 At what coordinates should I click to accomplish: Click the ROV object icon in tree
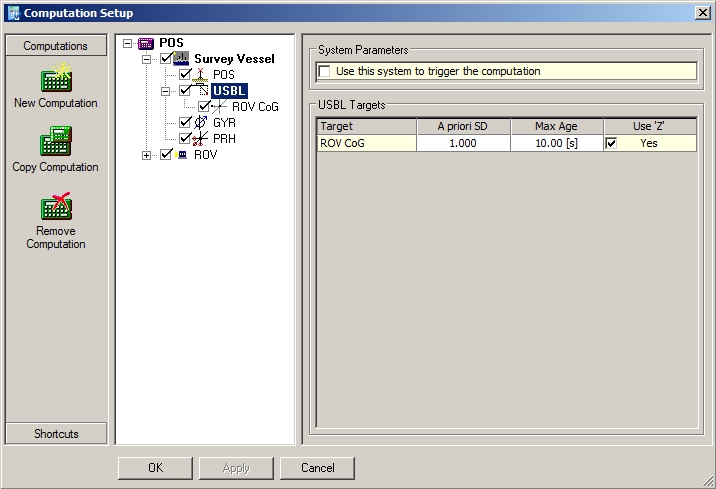pos(181,155)
